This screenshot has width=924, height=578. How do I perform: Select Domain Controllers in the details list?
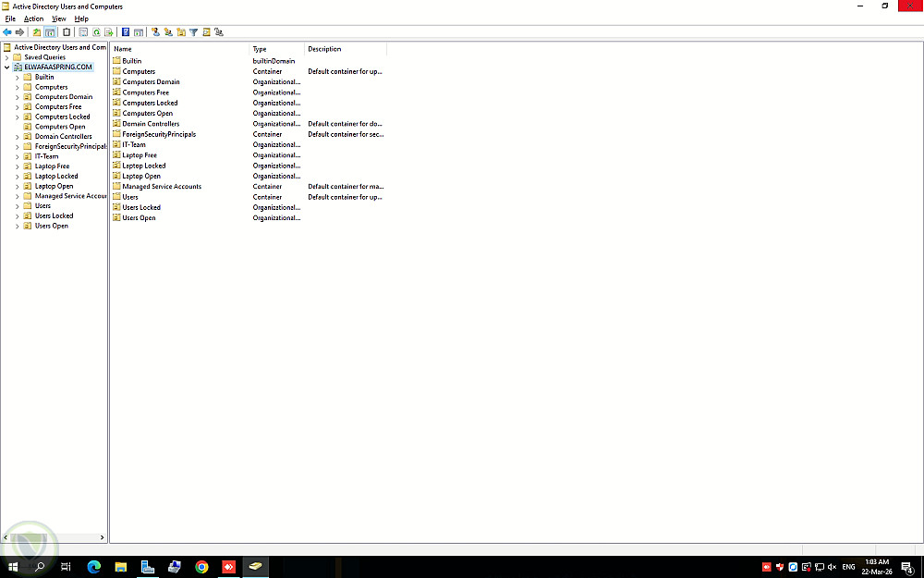pos(151,124)
